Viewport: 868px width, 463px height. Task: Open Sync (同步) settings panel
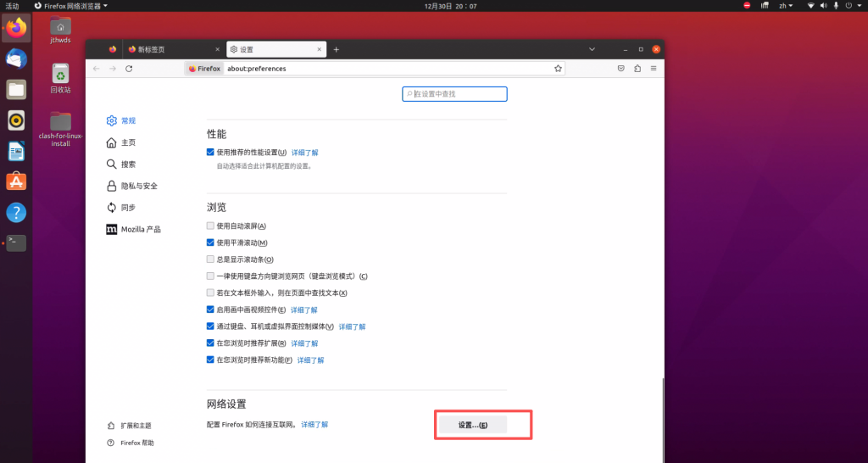pos(128,208)
